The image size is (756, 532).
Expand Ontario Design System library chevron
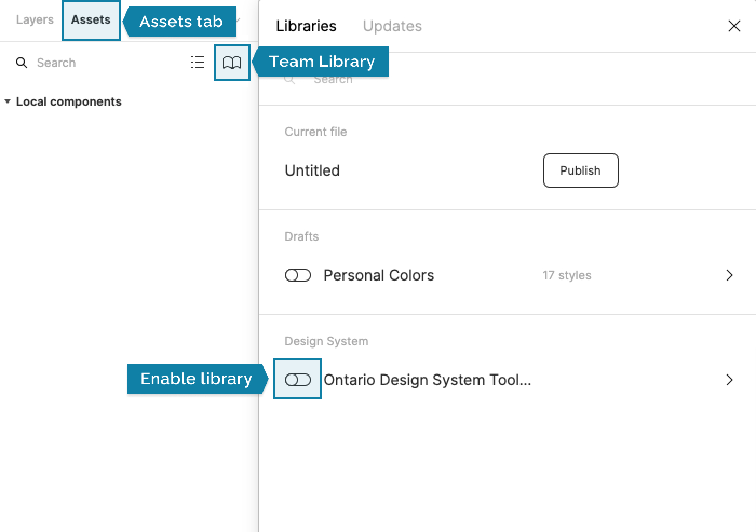tap(730, 380)
